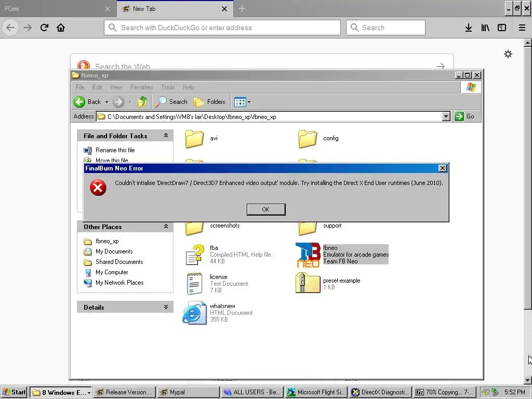Select the license text document
532x399 pixels.
(x=194, y=284)
